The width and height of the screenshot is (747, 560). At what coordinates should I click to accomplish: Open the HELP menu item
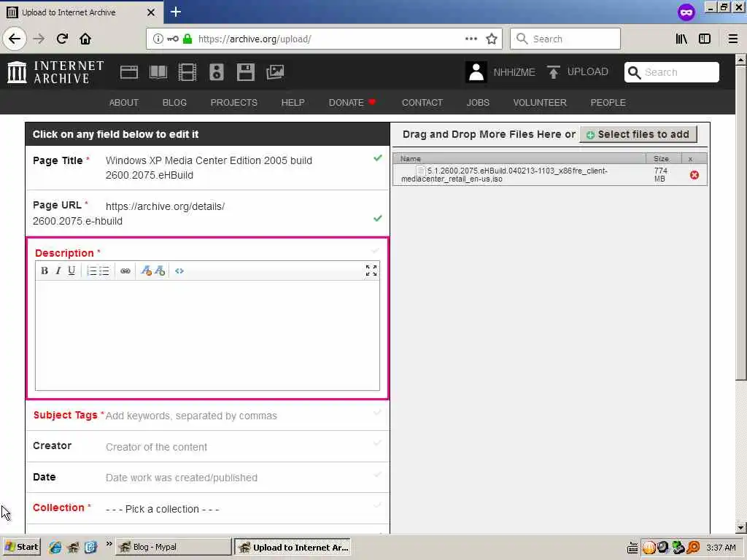point(293,102)
